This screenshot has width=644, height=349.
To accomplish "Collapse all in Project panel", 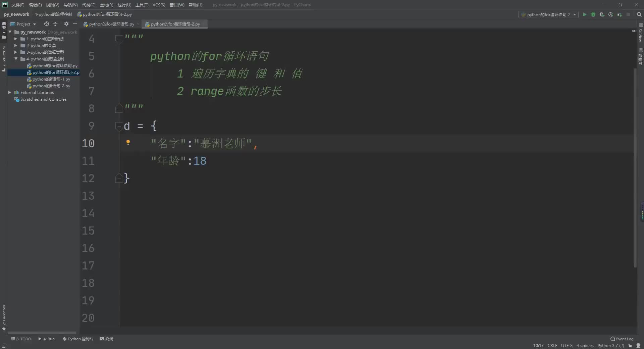I will [x=56, y=24].
